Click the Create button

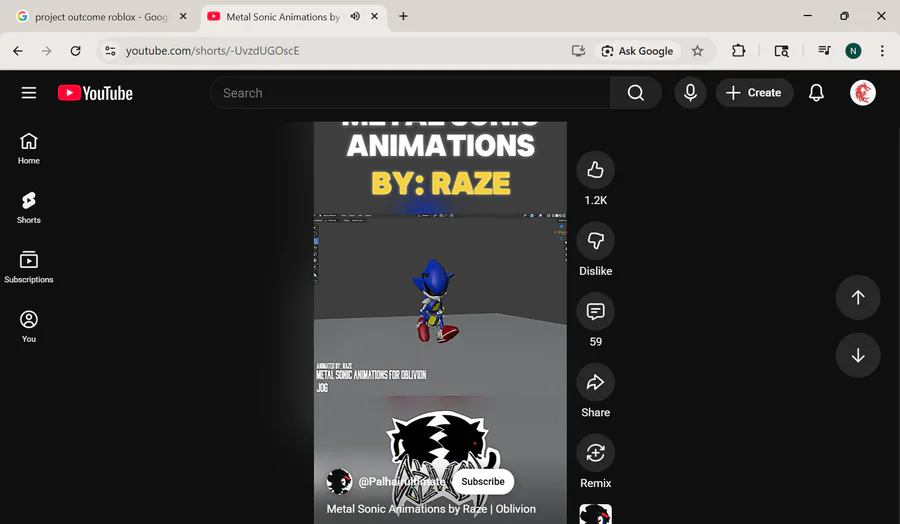point(754,93)
